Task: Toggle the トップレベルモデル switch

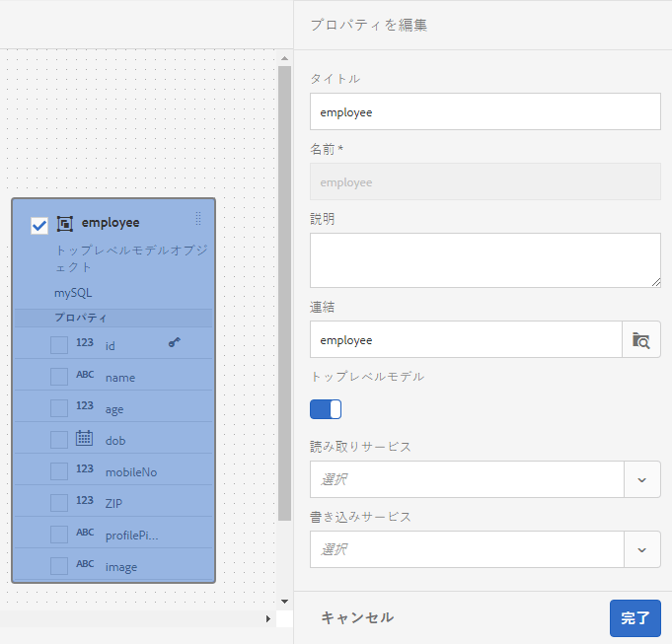Action: point(326,409)
